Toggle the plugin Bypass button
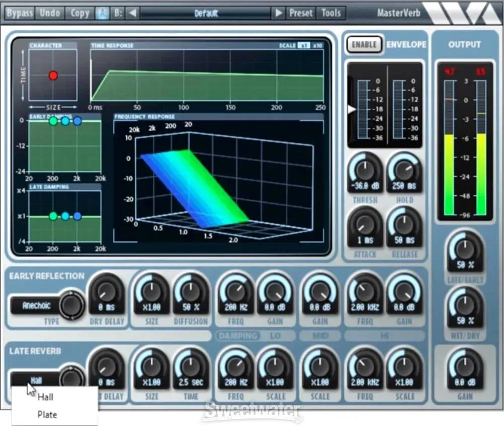 point(20,13)
